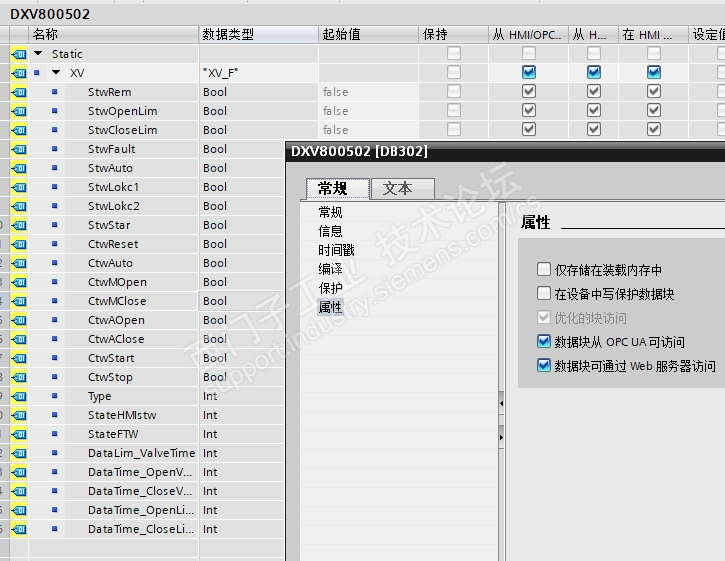Click the tag icon beside CtwAClose
This screenshot has width=725, height=561.
click(19, 339)
